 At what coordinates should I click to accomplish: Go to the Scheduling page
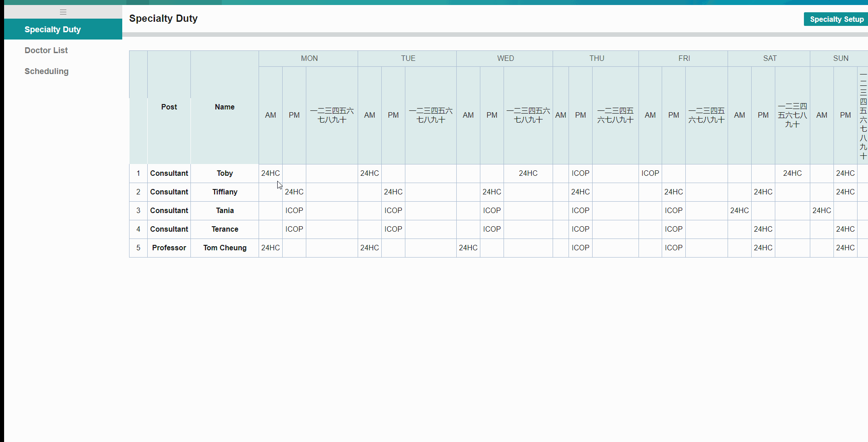(x=46, y=71)
